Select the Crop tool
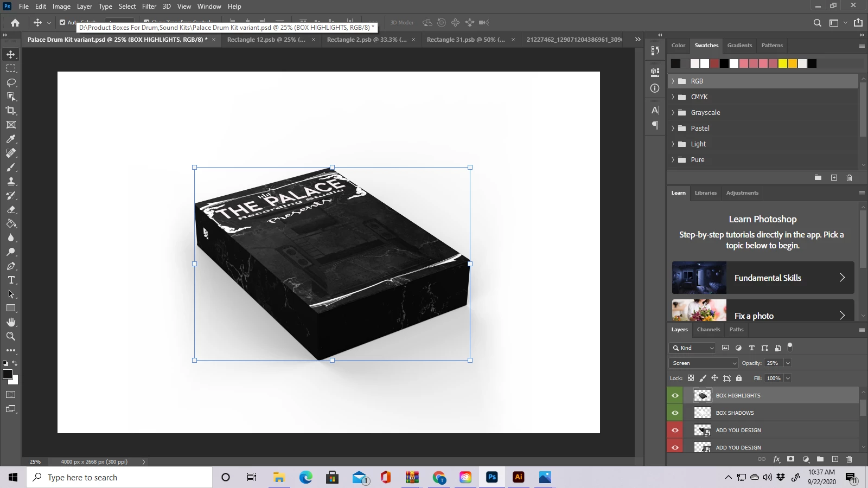868x488 pixels. pos(11,111)
